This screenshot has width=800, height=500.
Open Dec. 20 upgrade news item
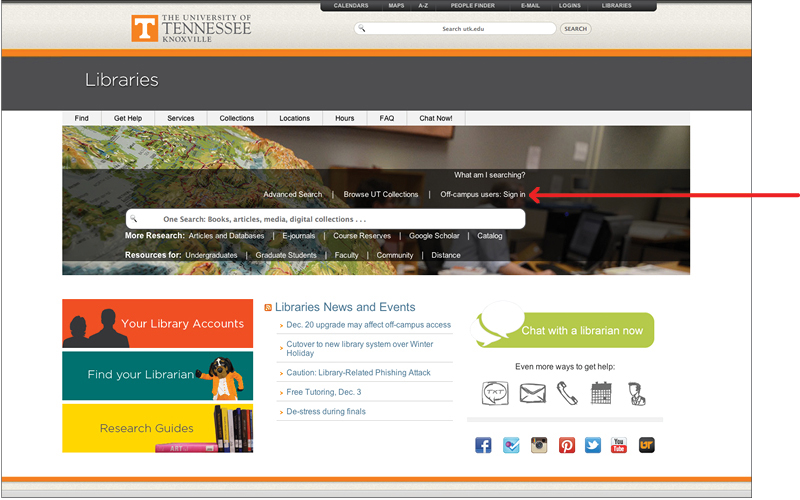[368, 325]
